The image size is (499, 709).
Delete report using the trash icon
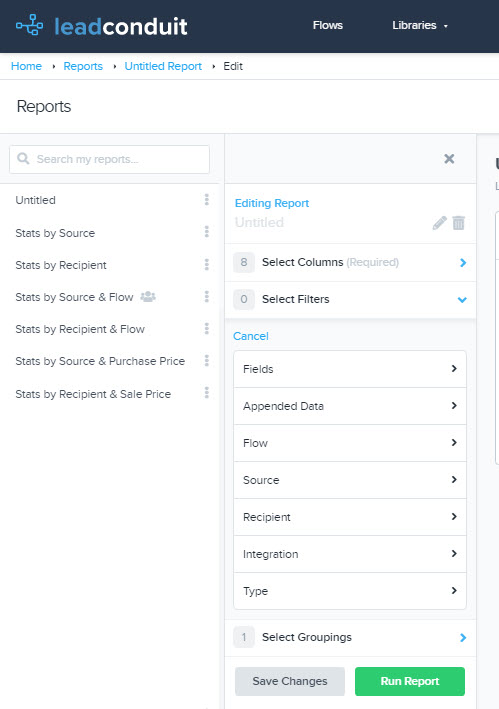tap(458, 223)
